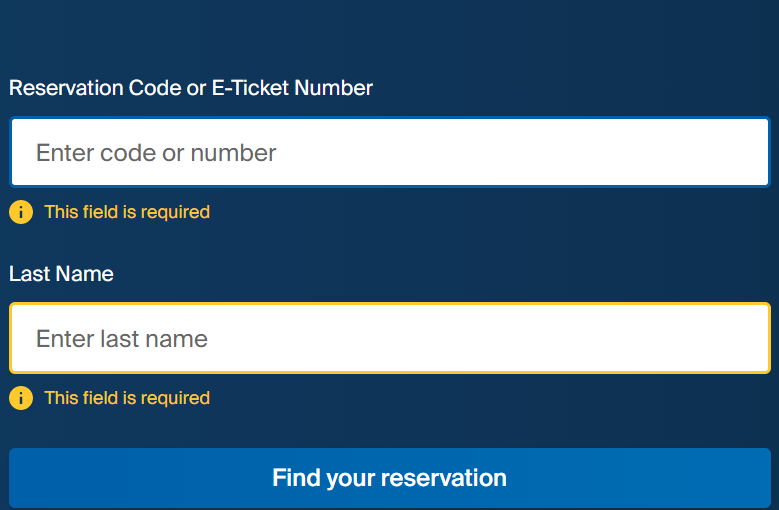This screenshot has width=779, height=510.
Task: Click the 'Enter last name' placeholder text
Action: [x=122, y=339]
